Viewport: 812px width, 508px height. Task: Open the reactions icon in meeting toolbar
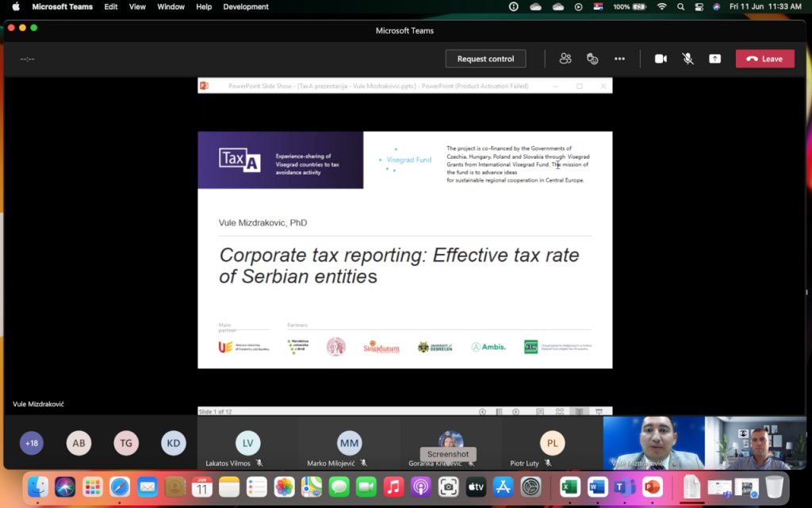pyautogui.click(x=592, y=59)
